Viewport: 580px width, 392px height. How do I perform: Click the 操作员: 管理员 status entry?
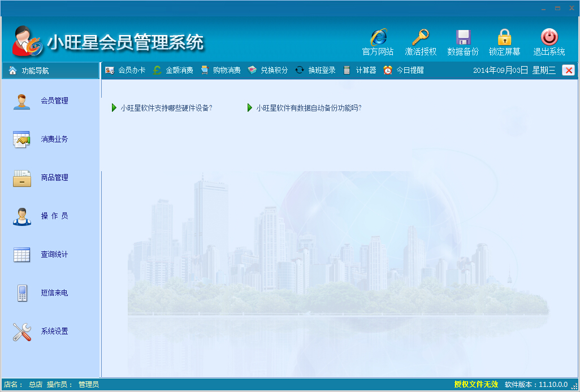(x=73, y=385)
